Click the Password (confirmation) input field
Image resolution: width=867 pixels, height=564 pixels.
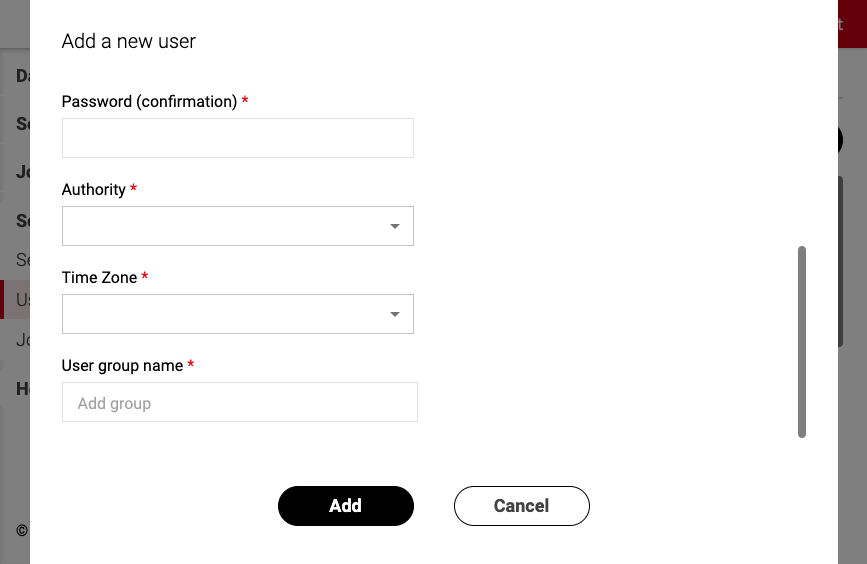237,138
